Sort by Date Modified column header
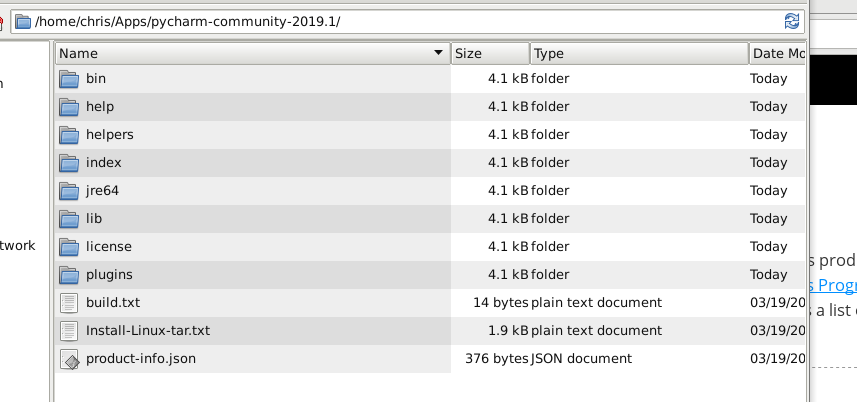 coord(777,54)
